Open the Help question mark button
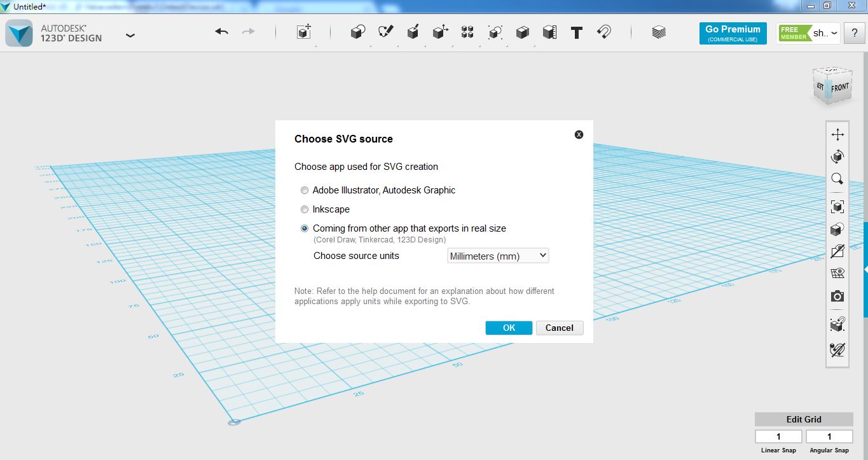Screen dimensions: 868x460 (x=854, y=33)
